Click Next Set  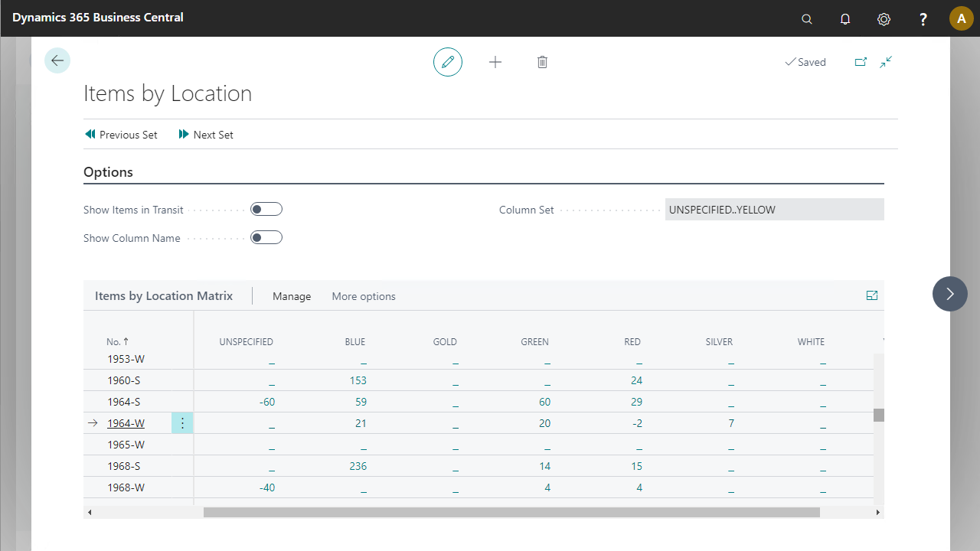[x=206, y=135]
